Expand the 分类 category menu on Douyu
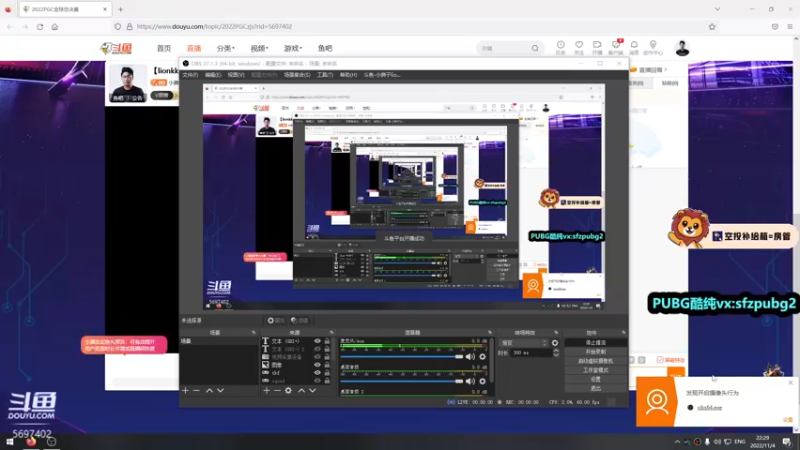 tap(226, 48)
